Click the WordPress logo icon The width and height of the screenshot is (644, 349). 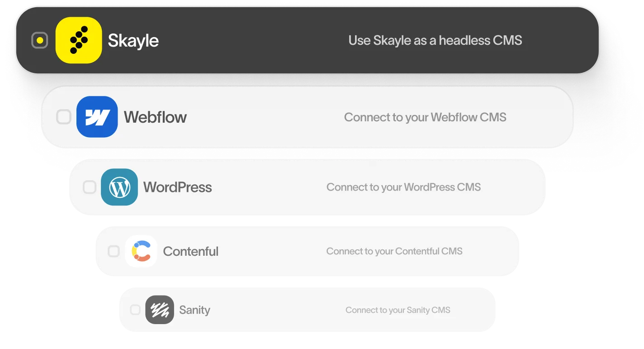tap(119, 187)
